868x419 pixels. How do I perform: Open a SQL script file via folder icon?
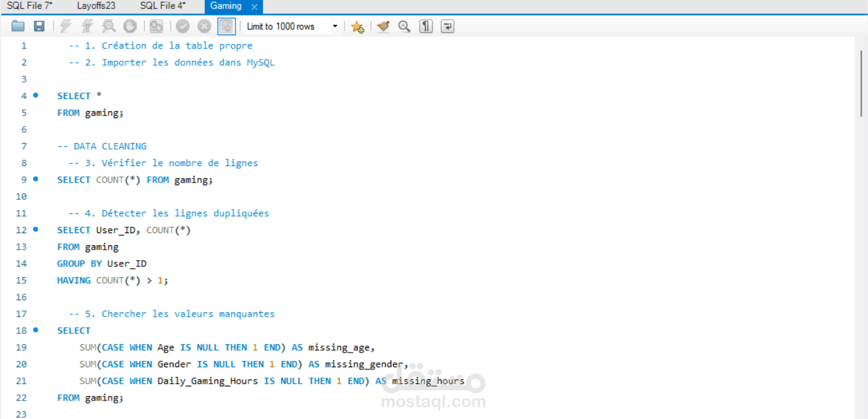coord(18,26)
